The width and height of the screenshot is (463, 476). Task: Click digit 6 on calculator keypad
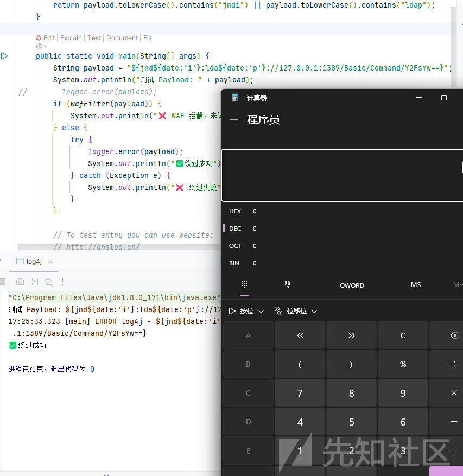(x=403, y=422)
